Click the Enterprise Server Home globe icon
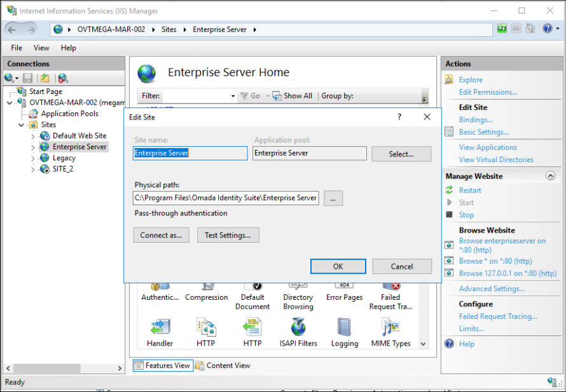This screenshot has width=566, height=392. (147, 73)
